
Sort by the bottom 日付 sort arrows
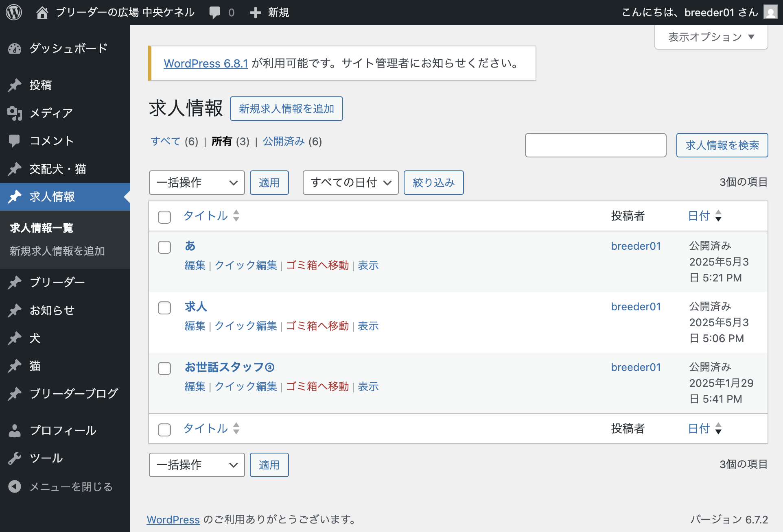(x=718, y=428)
